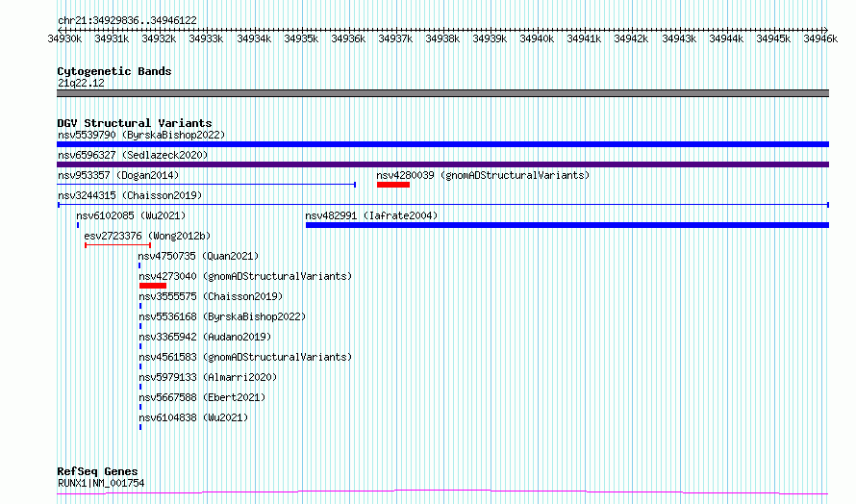Screen dimensions: 856x504
Task: Open the nsv3244315 (Chaisson2019) label
Action: [130, 195]
